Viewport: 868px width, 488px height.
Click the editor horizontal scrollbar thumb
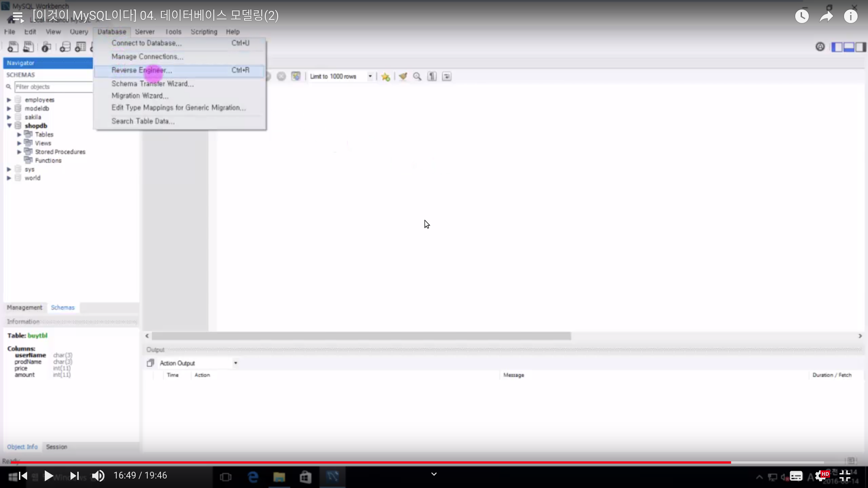pyautogui.click(x=361, y=336)
